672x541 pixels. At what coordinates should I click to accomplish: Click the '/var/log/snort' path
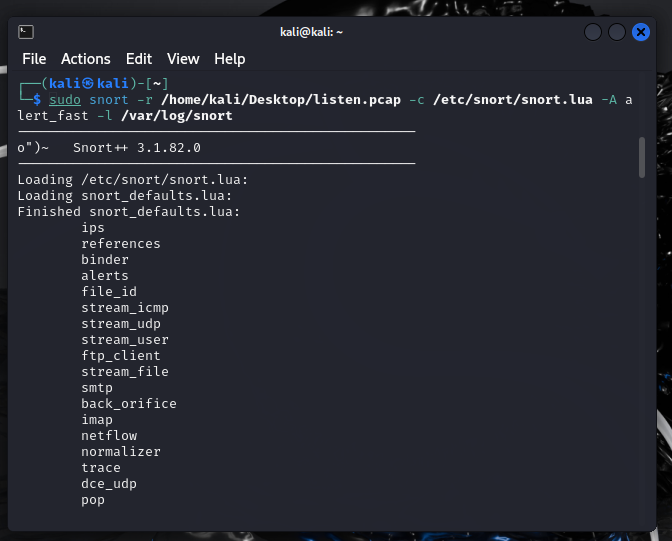177,116
